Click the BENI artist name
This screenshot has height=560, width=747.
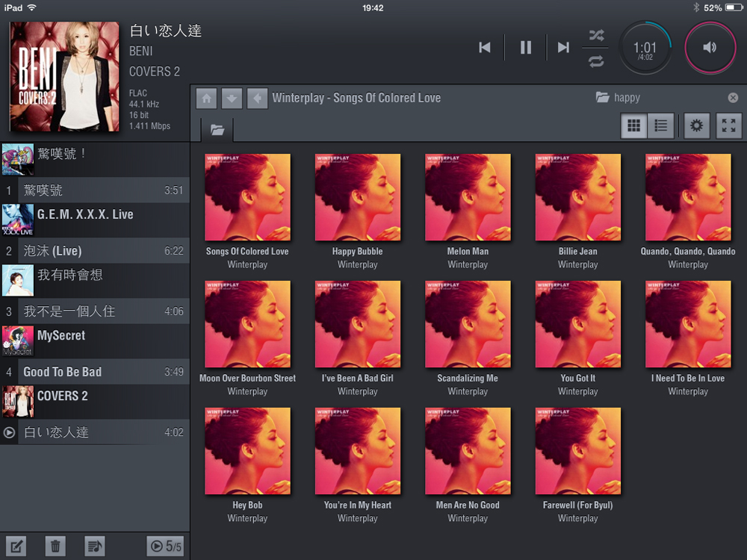[x=141, y=51]
